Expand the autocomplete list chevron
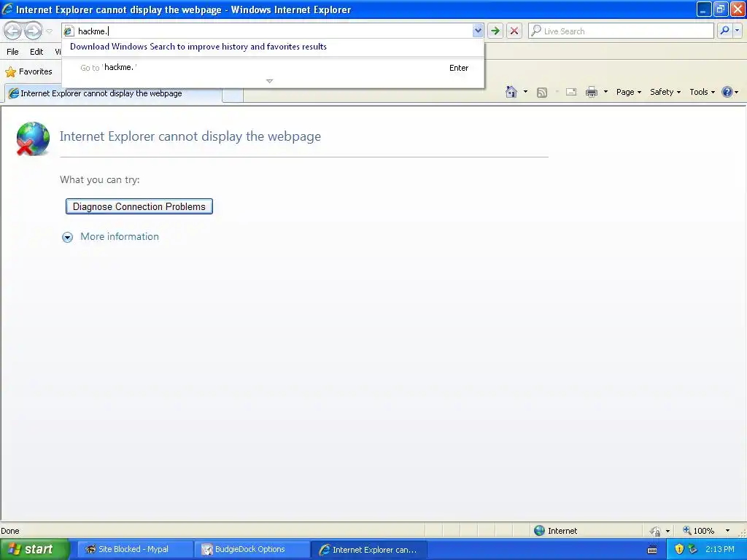 (270, 81)
